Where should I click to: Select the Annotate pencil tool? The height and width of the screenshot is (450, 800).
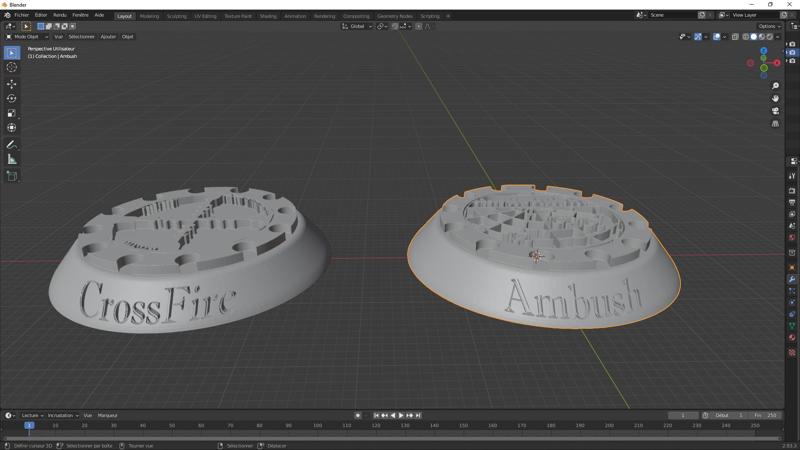tap(12, 145)
